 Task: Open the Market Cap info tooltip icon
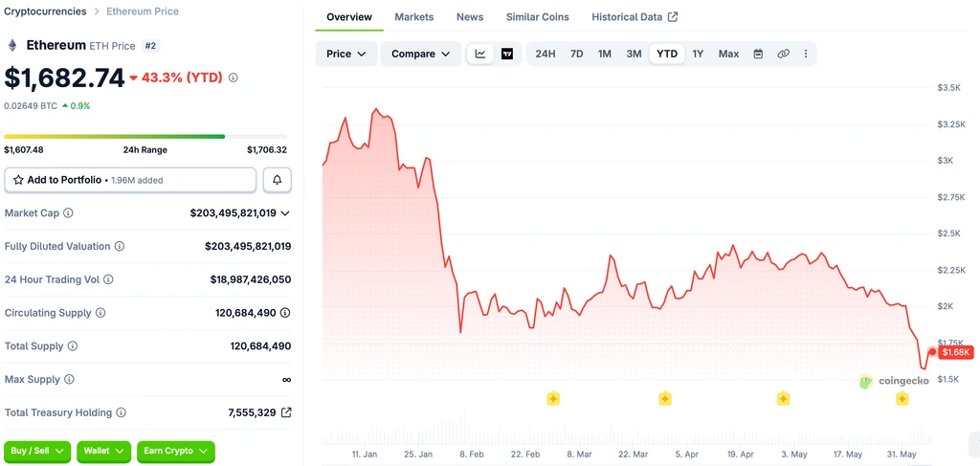[x=69, y=213]
